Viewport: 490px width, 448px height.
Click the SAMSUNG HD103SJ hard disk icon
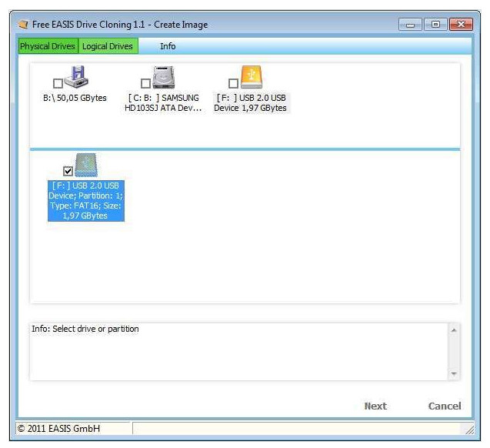click(163, 77)
